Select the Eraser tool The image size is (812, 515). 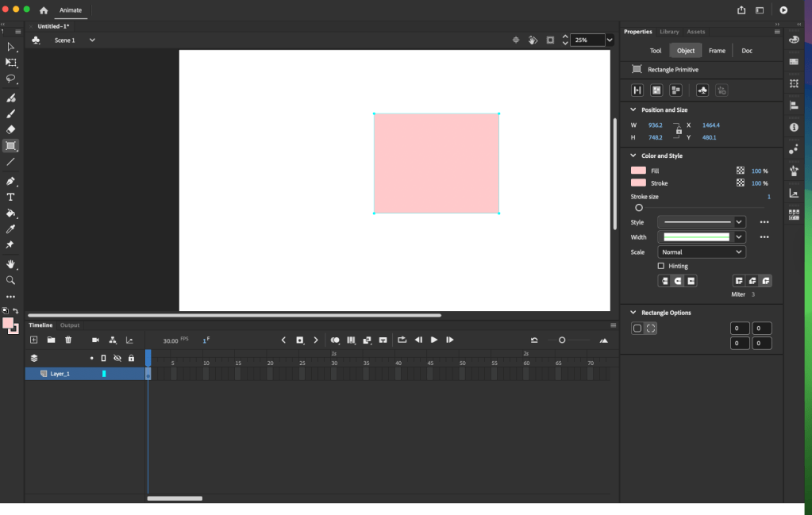pos(11,129)
